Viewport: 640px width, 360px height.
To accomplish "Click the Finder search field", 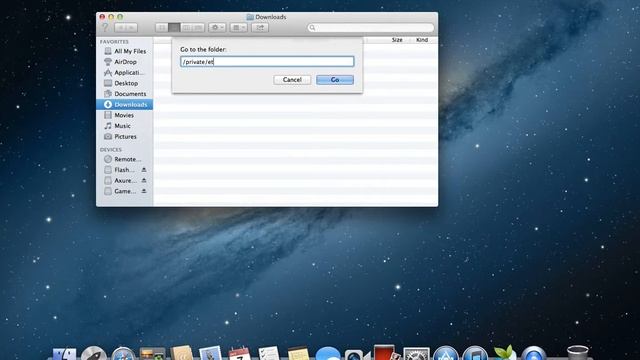I will click(371, 28).
